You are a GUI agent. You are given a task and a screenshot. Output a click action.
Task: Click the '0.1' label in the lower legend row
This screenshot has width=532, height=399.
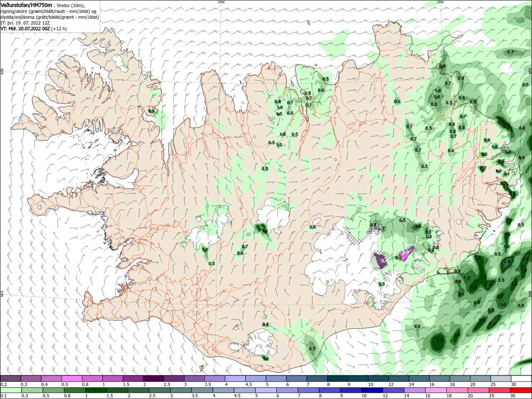(3, 396)
